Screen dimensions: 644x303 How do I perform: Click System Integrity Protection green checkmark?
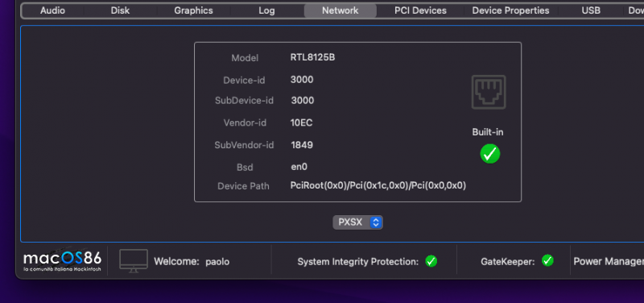pos(431,261)
